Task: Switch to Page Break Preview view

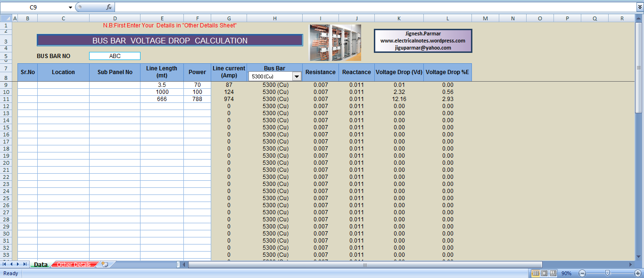Action: coord(553,273)
